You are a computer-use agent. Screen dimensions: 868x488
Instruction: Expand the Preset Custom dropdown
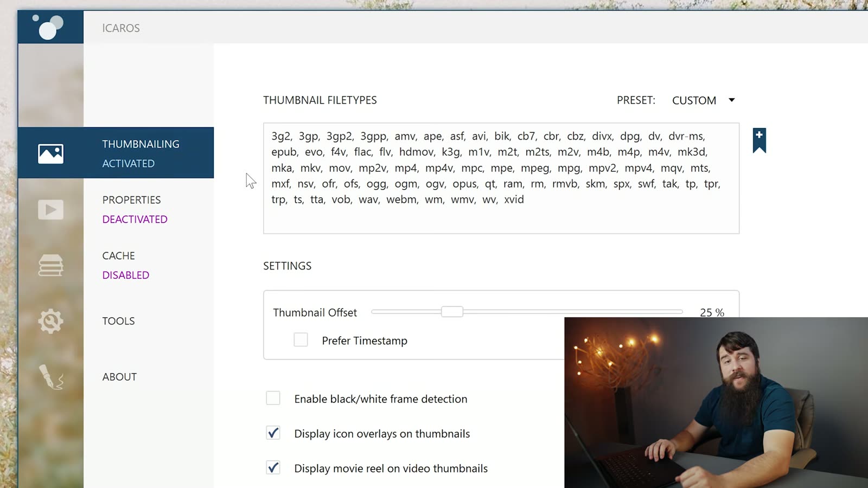[x=703, y=100]
